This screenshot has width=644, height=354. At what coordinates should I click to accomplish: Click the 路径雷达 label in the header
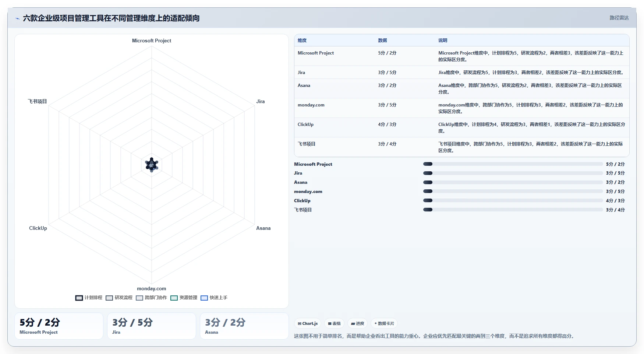point(619,18)
